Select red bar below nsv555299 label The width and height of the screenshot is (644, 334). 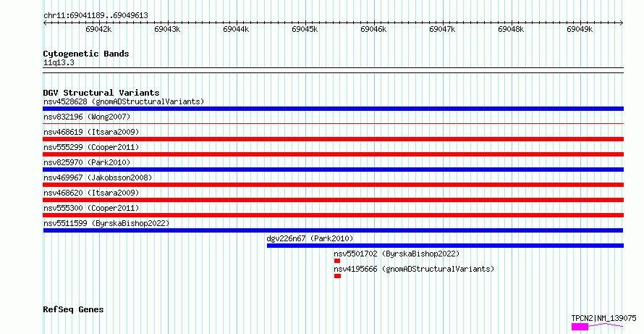pos(333,154)
